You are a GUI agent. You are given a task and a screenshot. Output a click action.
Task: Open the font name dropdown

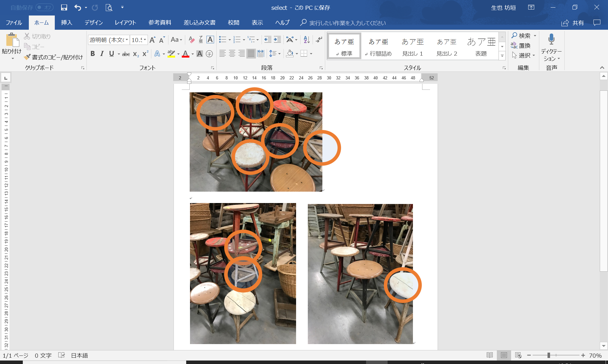(x=127, y=40)
